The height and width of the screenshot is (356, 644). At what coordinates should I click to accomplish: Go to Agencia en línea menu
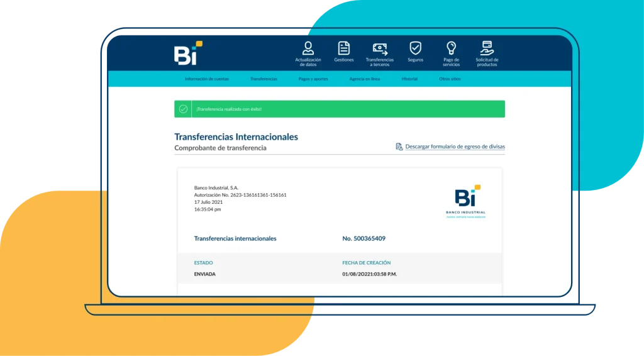(x=365, y=79)
